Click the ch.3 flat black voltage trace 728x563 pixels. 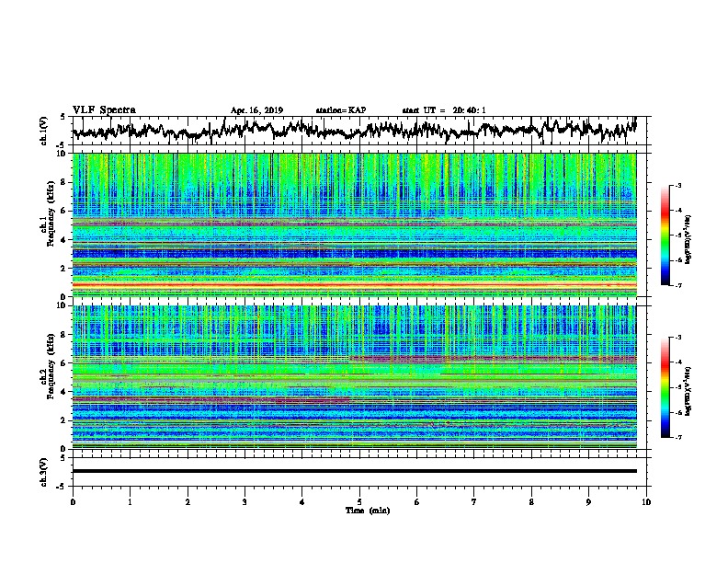coord(354,471)
